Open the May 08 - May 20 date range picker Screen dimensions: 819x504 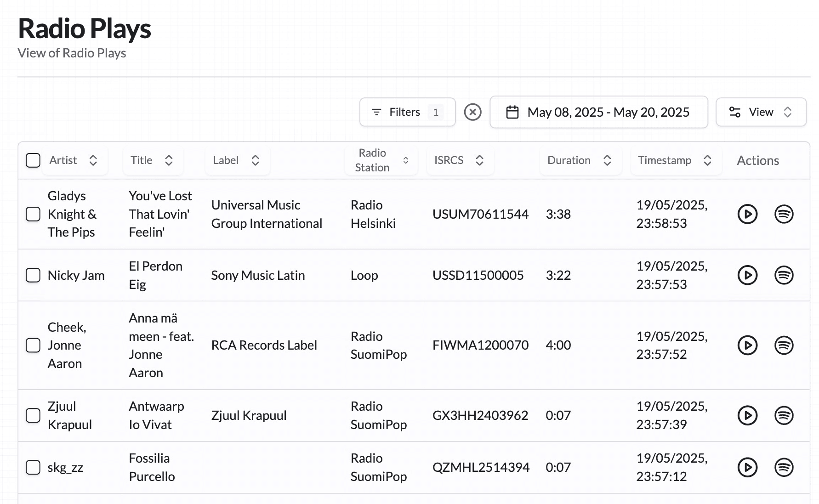(x=598, y=112)
